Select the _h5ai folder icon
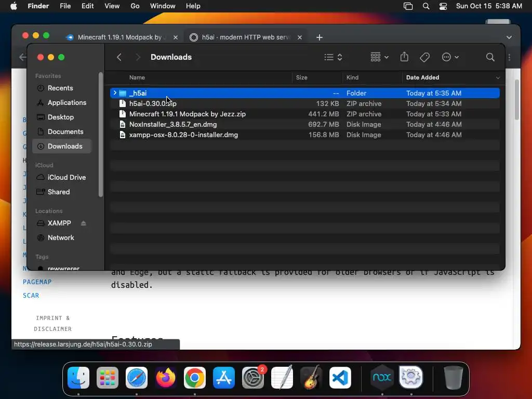 (123, 93)
